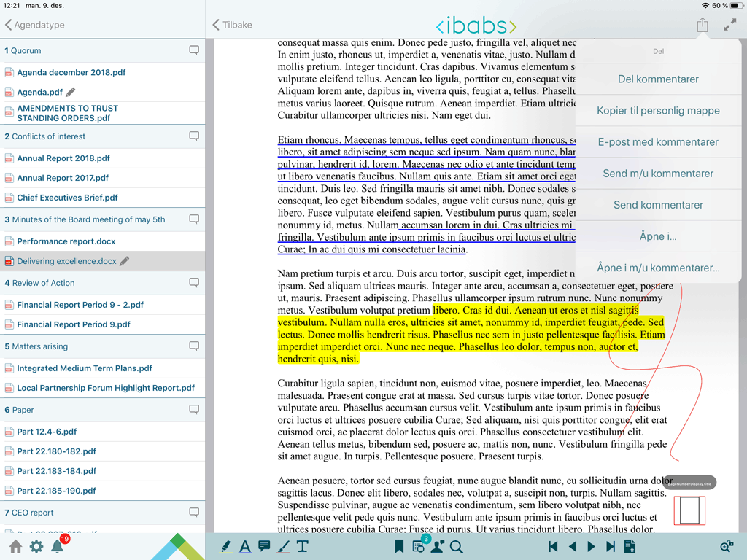The image size is (747, 560).
Task: Open Agenda december 2018.pdf
Action: tap(102, 72)
